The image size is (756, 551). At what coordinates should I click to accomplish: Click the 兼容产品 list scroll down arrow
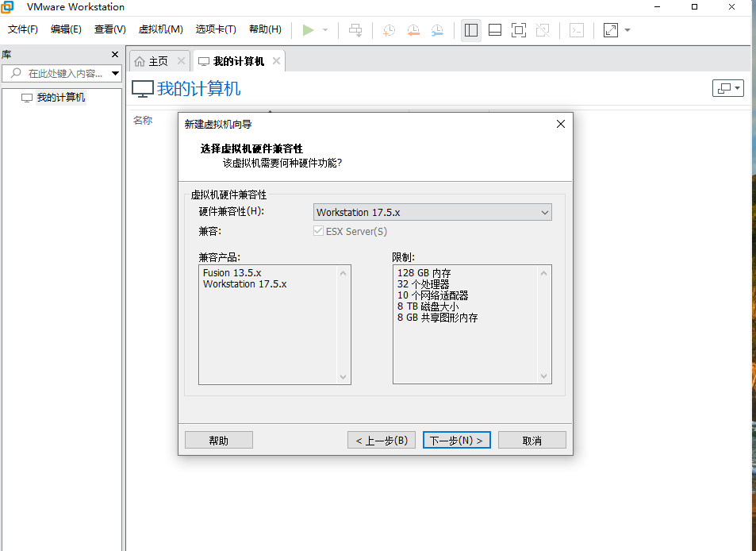343,377
